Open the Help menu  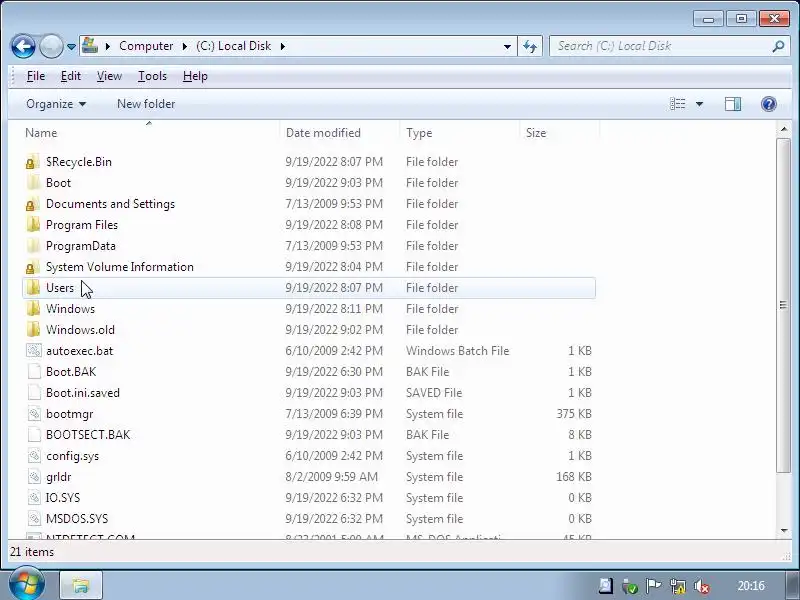click(195, 76)
